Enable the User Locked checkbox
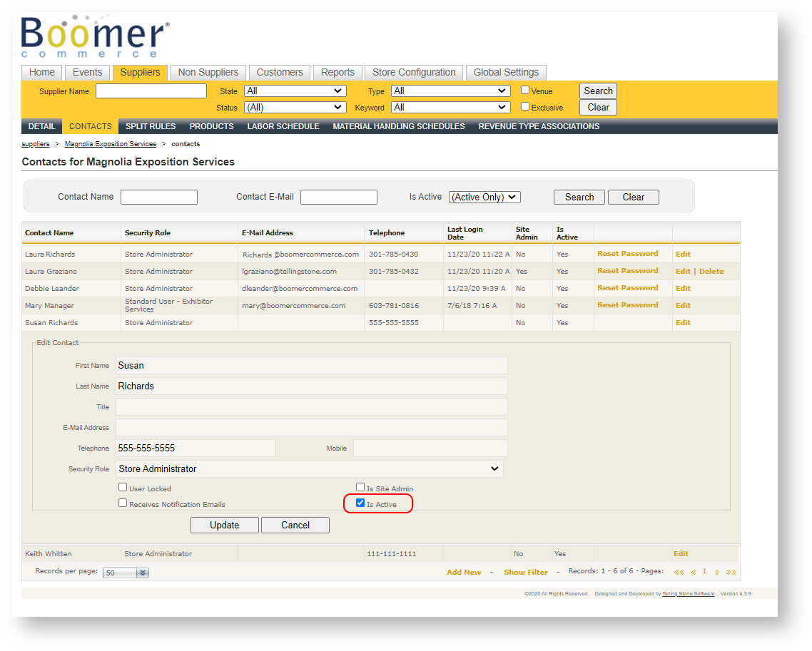This screenshot has width=812, height=651. (123, 488)
